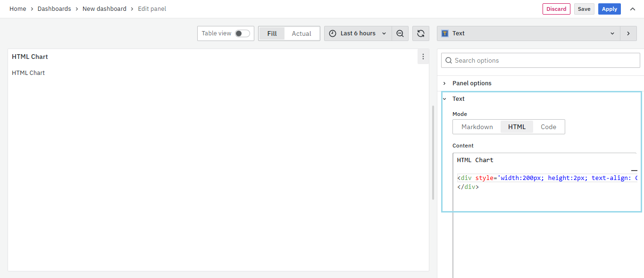Select Code mode
The height and width of the screenshot is (278, 644).
pyautogui.click(x=548, y=127)
